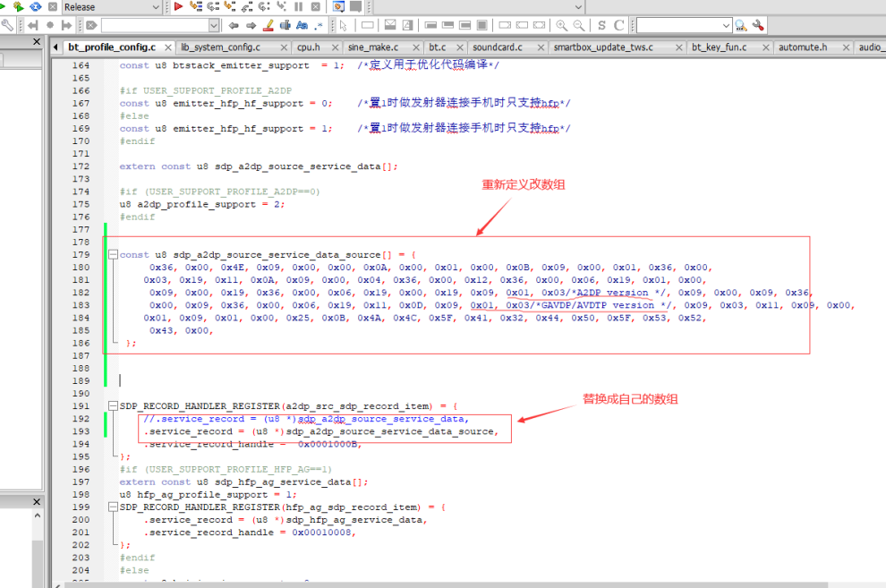Screen dimensions: 886x588
Task: Click the incremental search input field
Action: pyautogui.click(x=156, y=25)
